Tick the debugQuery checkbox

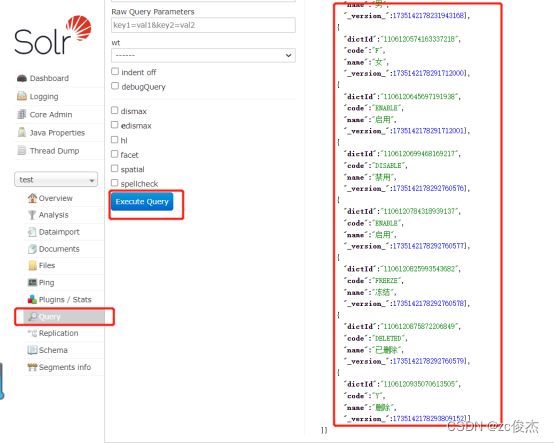(x=115, y=86)
